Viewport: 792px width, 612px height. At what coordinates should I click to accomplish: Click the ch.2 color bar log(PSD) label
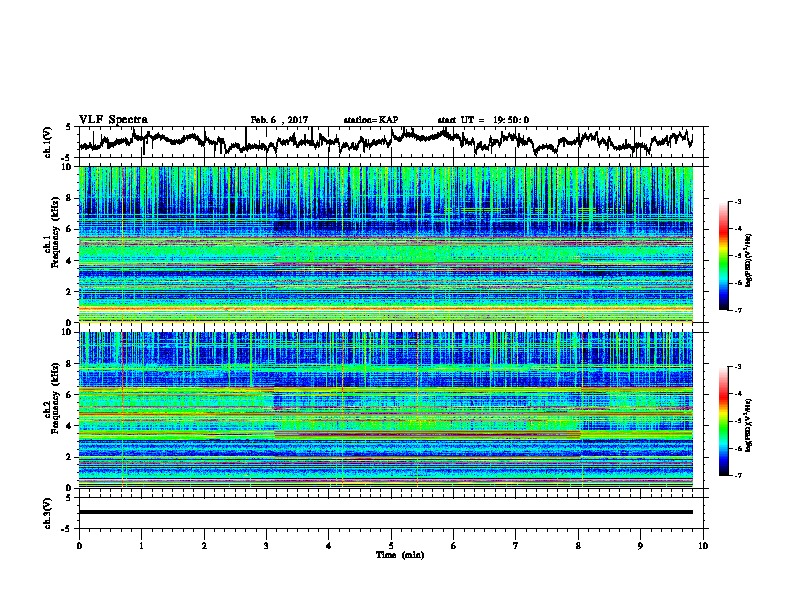(x=749, y=425)
